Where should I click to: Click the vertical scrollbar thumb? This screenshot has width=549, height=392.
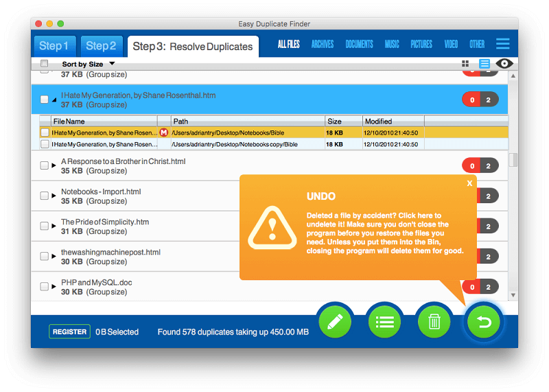pos(513,160)
